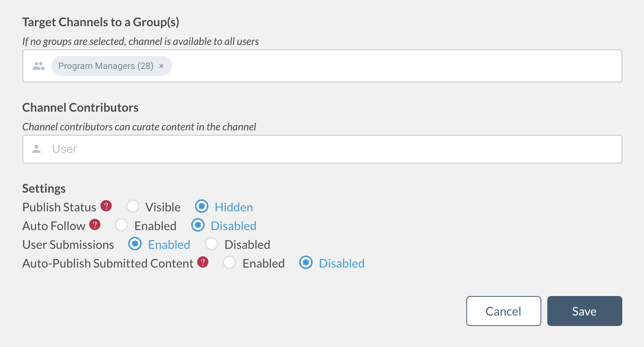Click the Channel Contributors heading

pos(80,108)
